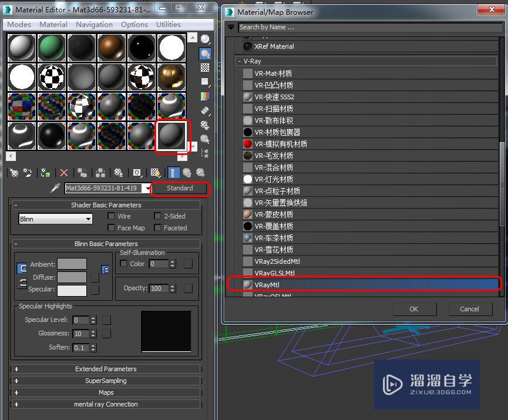The height and width of the screenshot is (420, 508).
Task: Click the Specular color swatch
Action: tap(72, 291)
